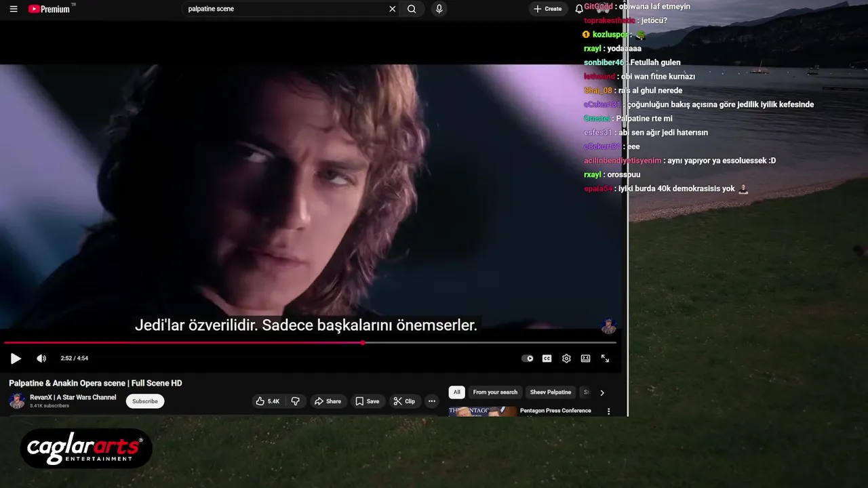Click chat message 'ras al ghul nerede'
Image resolution: width=868 pixels, height=488 pixels.
pyautogui.click(x=650, y=91)
